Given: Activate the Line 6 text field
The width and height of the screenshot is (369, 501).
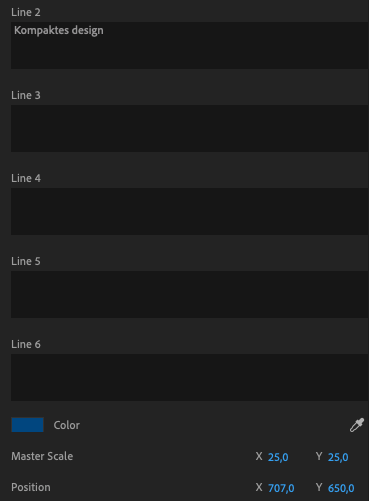Looking at the screenshot, I should point(190,377).
